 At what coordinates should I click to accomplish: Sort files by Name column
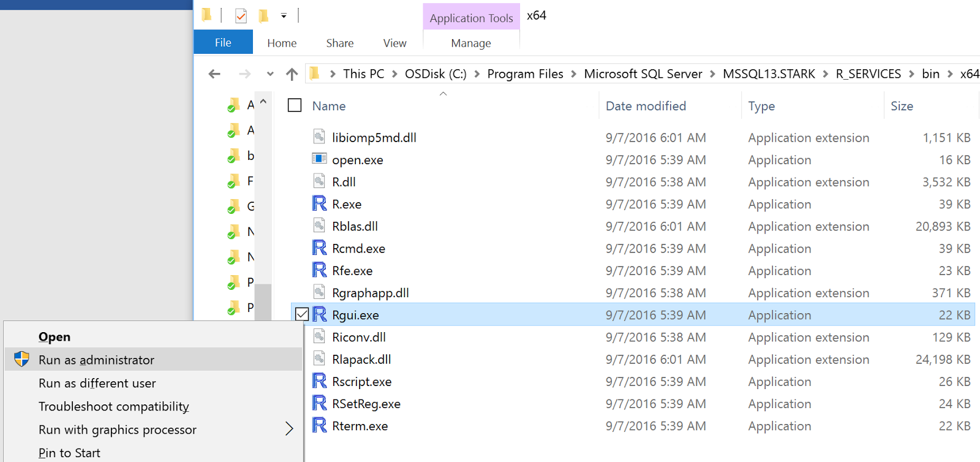[329, 106]
